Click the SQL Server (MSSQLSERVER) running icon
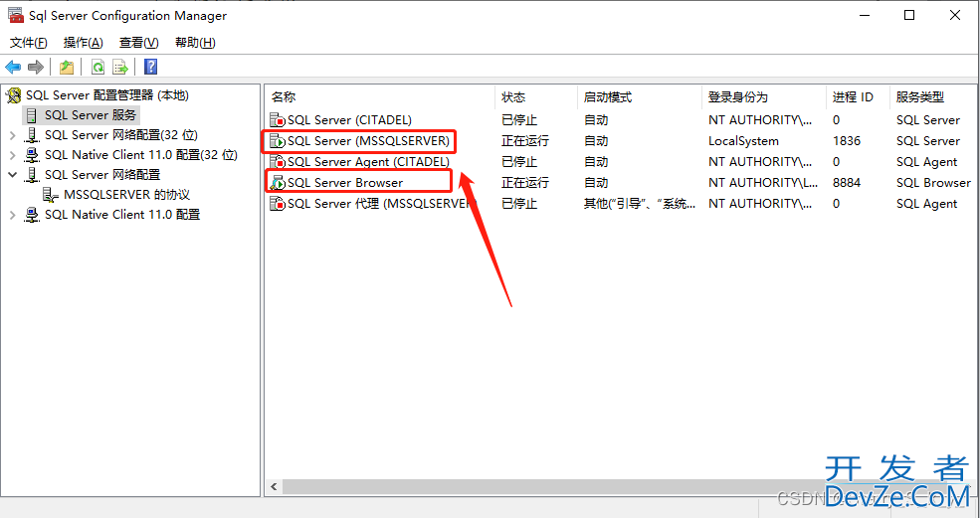The width and height of the screenshot is (980, 518). (278, 141)
